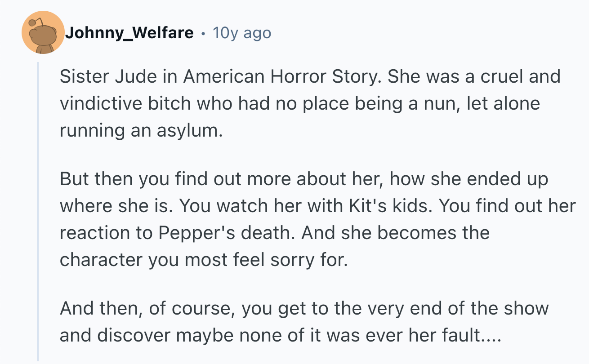Collapse the comment using the vertical thread line
Viewport: 589px width, 364px height.
[x=38, y=211]
